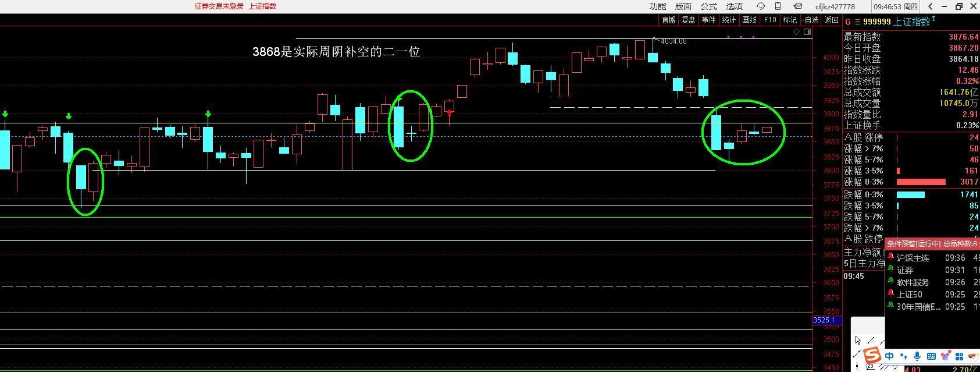
Task: Click the chart annotation text 3868是实际周阴补空的二一位
Action: tap(336, 51)
